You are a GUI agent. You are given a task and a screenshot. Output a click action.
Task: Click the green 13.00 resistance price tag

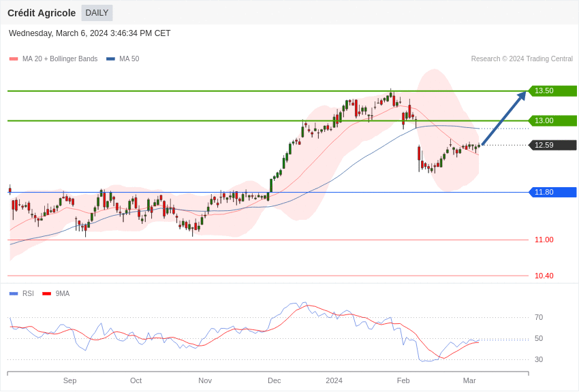[x=552, y=121]
